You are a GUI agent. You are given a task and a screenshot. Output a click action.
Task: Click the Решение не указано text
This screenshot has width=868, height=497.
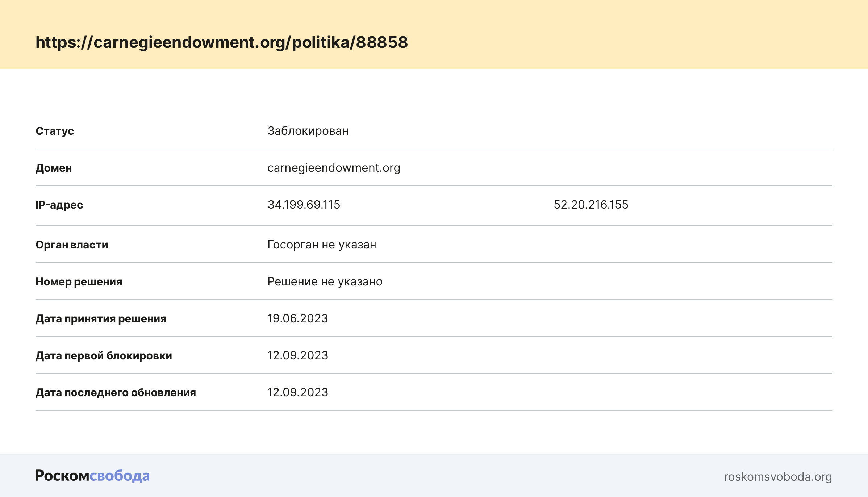tap(325, 281)
